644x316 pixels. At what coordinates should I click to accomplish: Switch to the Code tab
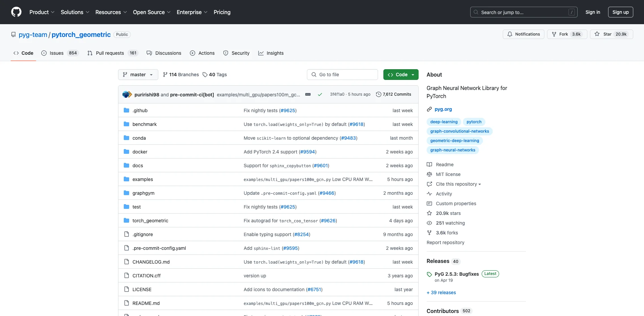click(23, 53)
